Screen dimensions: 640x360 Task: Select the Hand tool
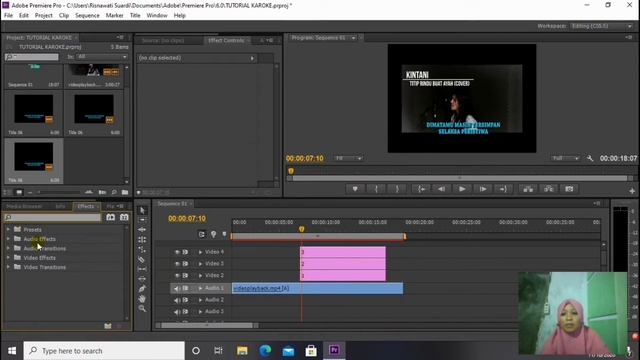tap(142, 298)
